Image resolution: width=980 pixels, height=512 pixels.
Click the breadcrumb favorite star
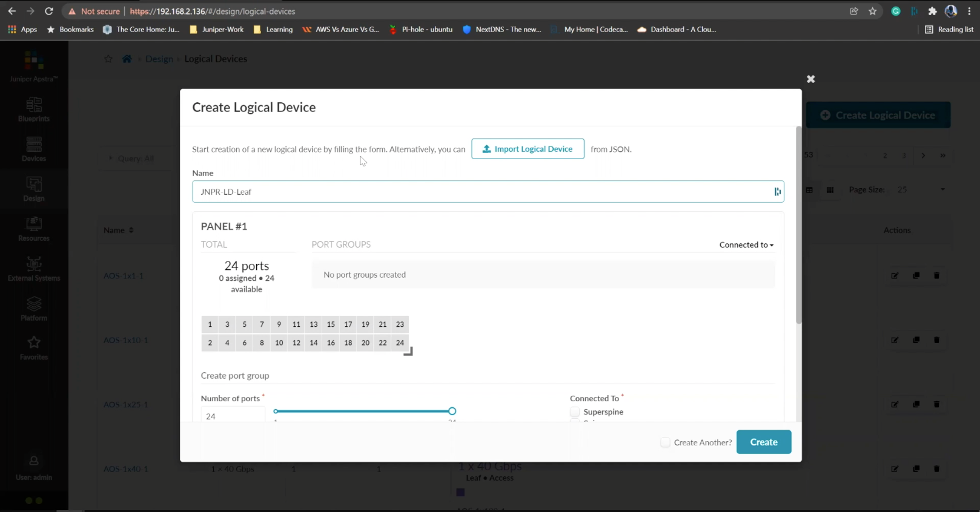[x=108, y=59]
